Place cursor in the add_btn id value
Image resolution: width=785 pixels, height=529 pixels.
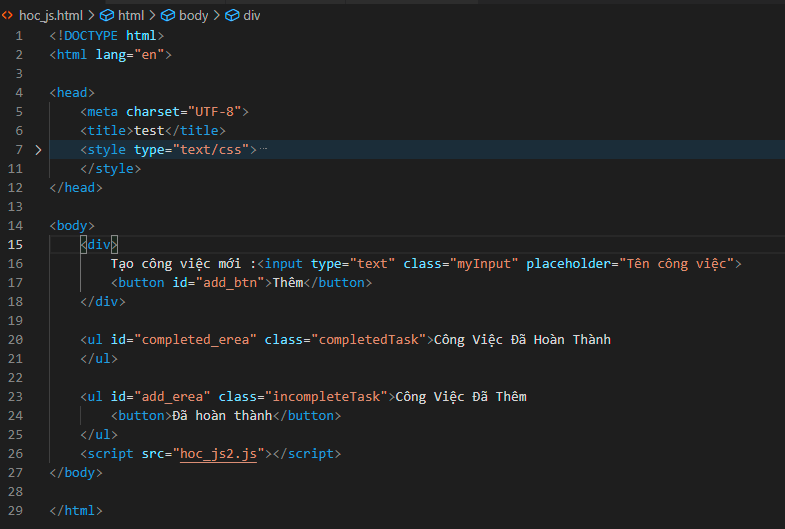230,283
